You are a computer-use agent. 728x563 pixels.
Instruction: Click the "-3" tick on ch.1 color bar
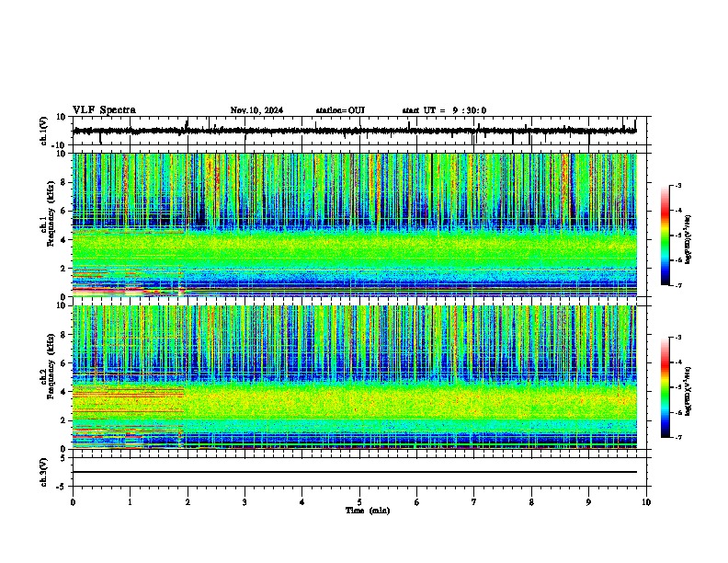point(677,185)
